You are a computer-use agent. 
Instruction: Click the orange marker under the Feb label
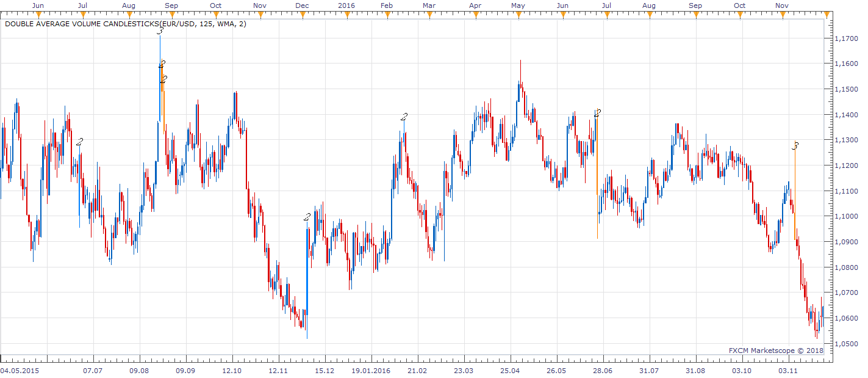[387, 15]
